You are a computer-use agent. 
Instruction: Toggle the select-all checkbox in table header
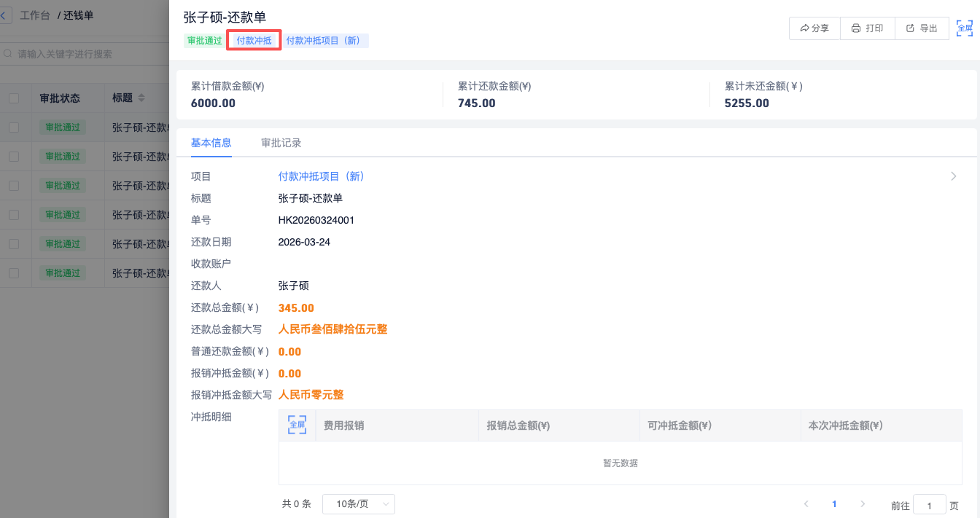(14, 98)
